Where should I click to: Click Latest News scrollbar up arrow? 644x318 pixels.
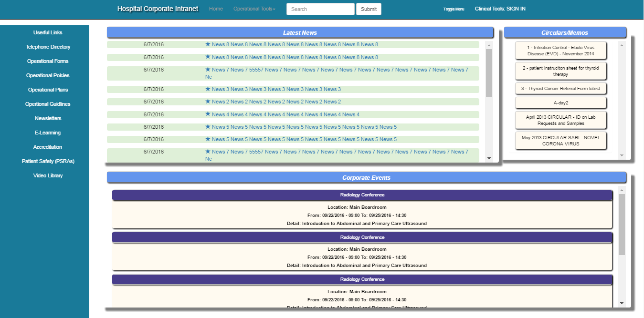[489, 45]
